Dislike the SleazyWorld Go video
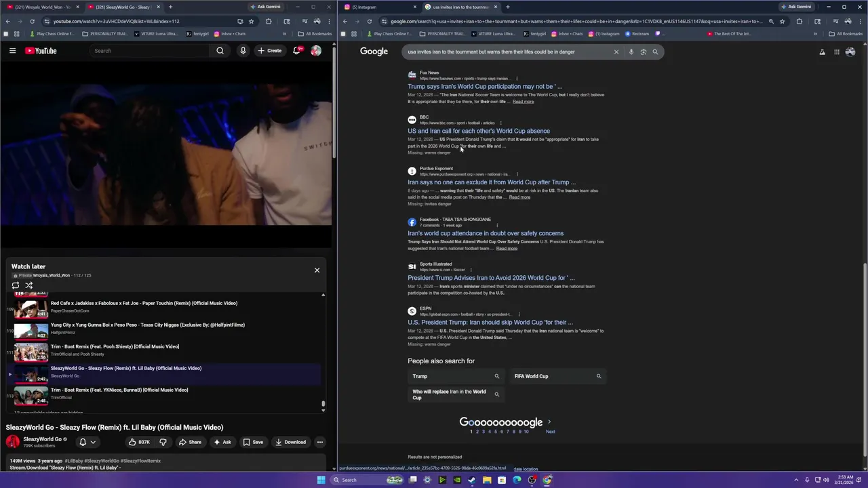The width and height of the screenshot is (868, 488). click(163, 442)
